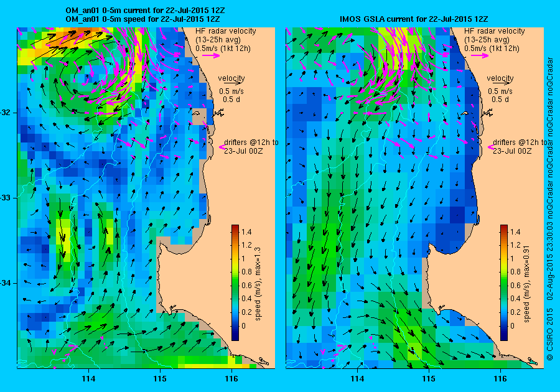Click longitude 114 label under right map
Screen dimensions: 560x392
point(358,379)
